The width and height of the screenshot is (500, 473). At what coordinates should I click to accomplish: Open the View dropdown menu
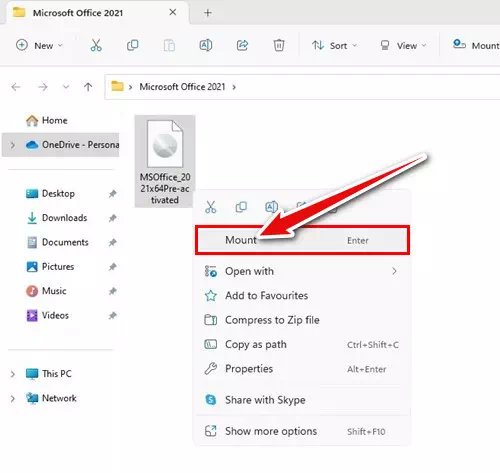coord(403,45)
